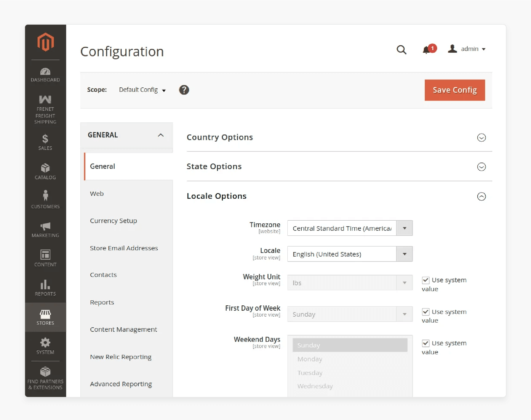
Task: Toggle Weight Unit use system value
Action: tap(426, 280)
